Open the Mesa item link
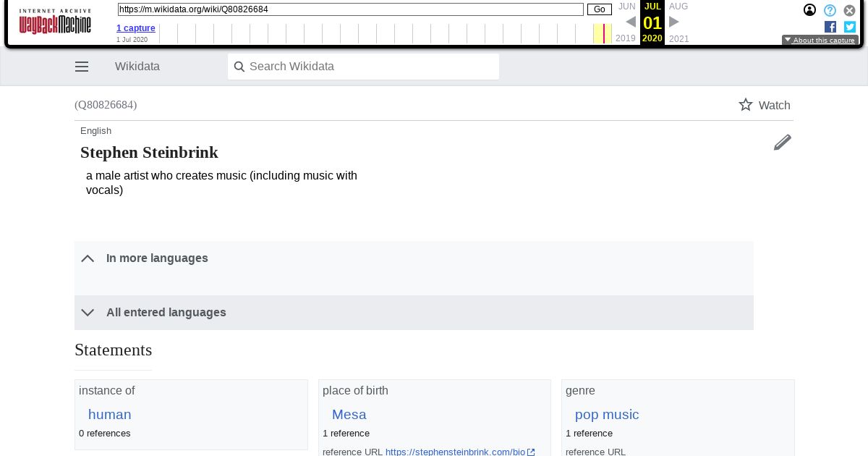Screen dimensions: 868x456 click(349, 415)
